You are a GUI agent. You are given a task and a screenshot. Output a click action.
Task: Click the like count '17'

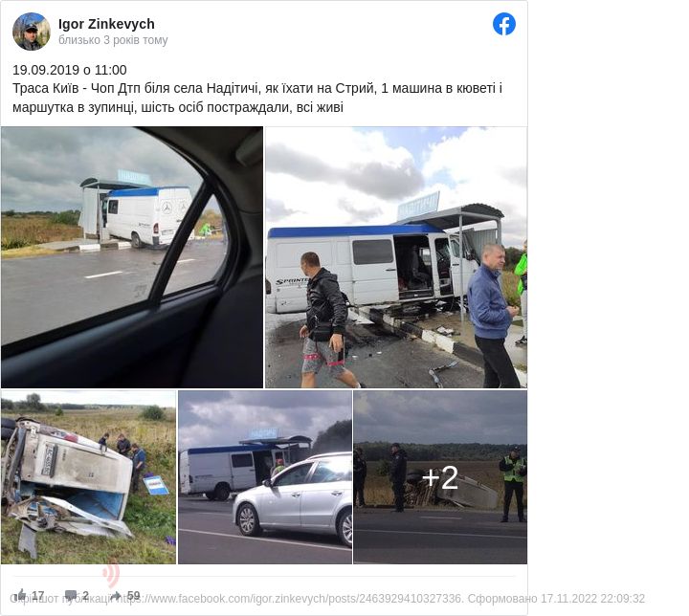[38, 596]
